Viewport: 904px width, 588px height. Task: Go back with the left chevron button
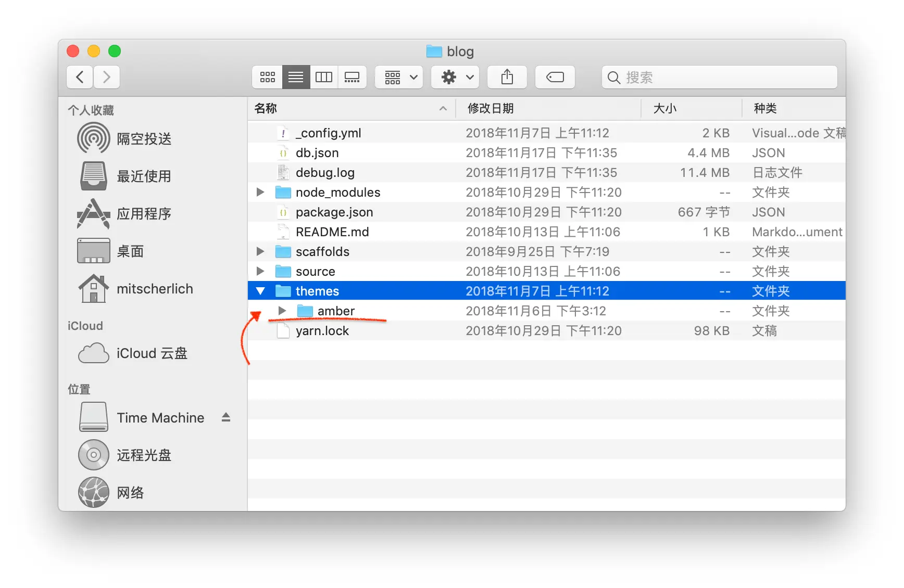pos(80,77)
